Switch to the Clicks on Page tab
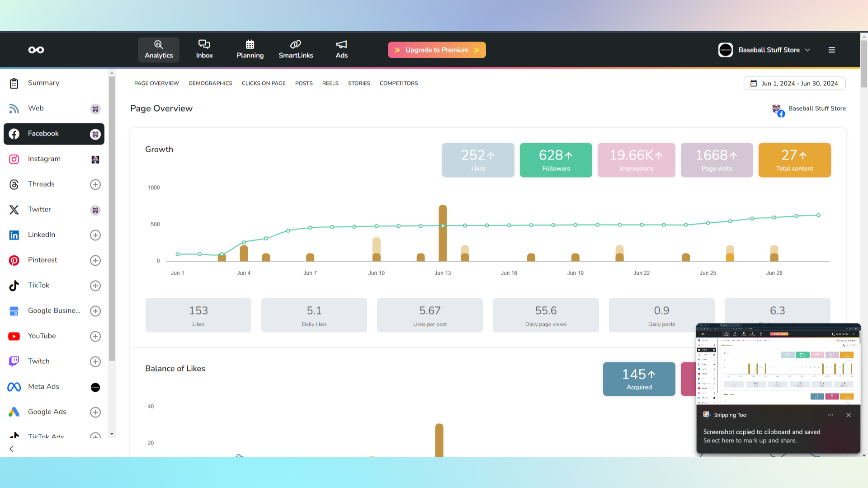The image size is (868, 488). [x=264, y=84]
